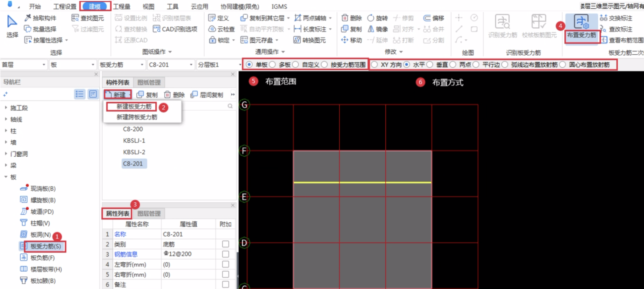Click 钢筋信息 value field ⌽12@200
Image resolution: width=644 pixels, height=289 pixels.
pos(188,254)
